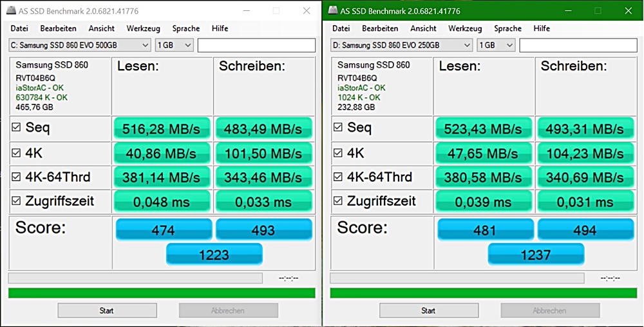Click 4K write result 101,50 MB/s

point(263,154)
